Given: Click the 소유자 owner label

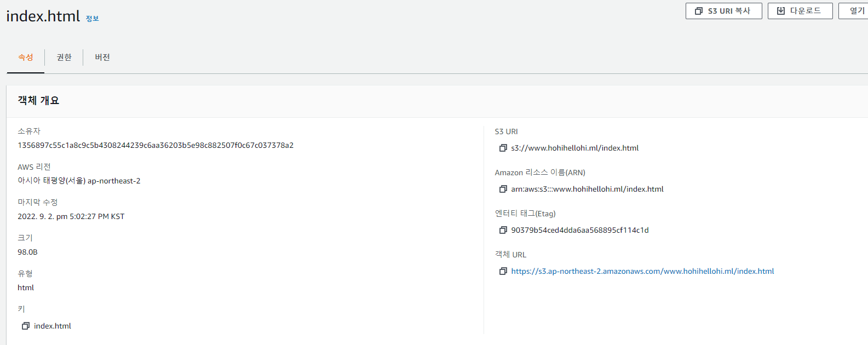Looking at the screenshot, I should pyautogui.click(x=29, y=131).
